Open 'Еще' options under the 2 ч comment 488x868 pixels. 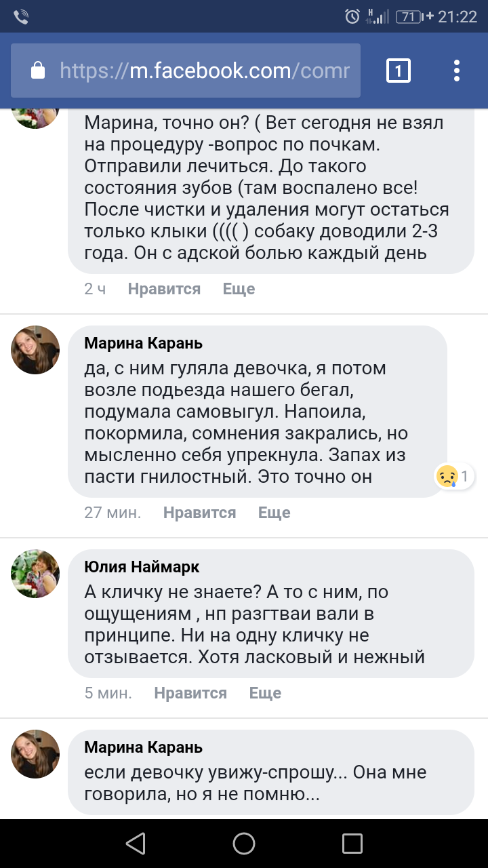pos(239,289)
